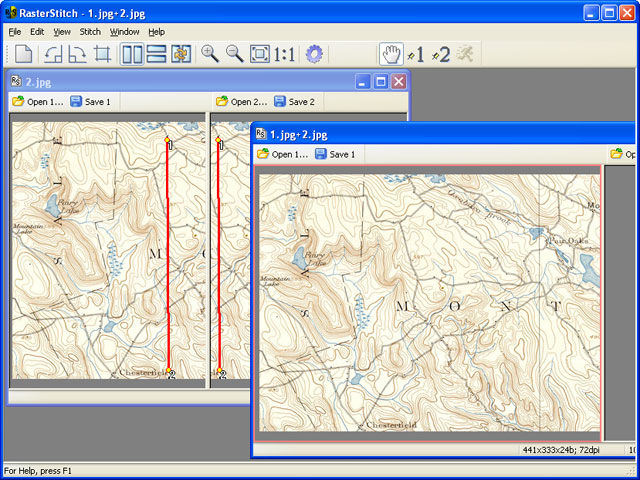Activate the pin 2 marker tool
This screenshot has width=640, height=480.
(441, 54)
